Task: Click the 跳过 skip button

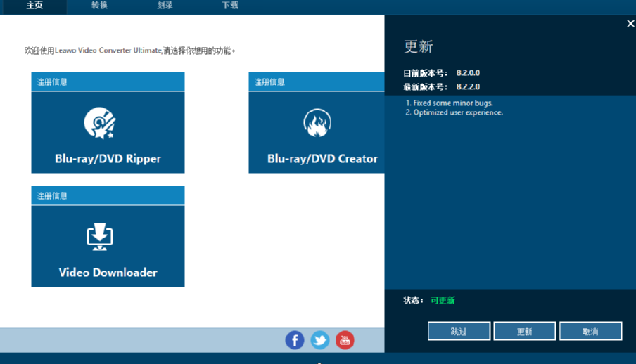Action: click(x=459, y=331)
